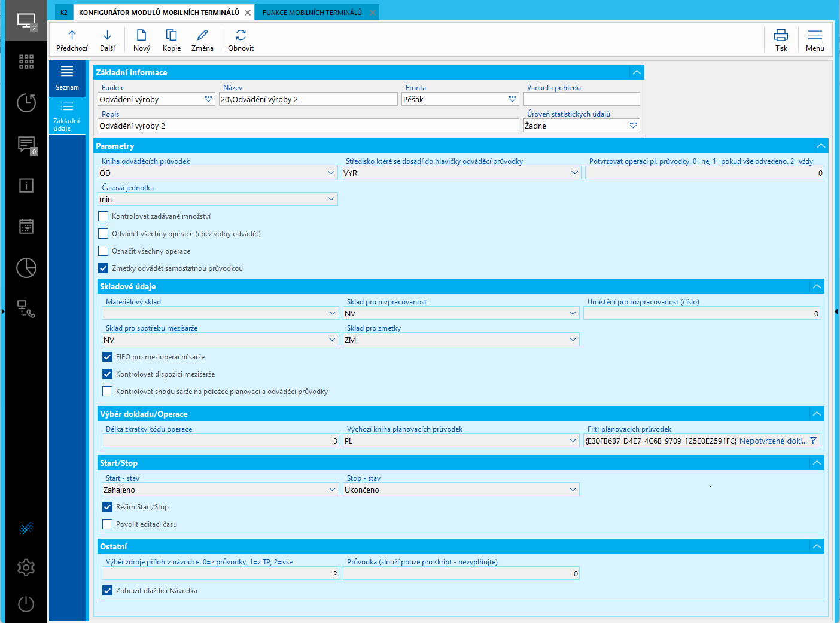The image size is (840, 623).
Task: Close the Funkce mobilních terminálů tab
Action: [373, 13]
